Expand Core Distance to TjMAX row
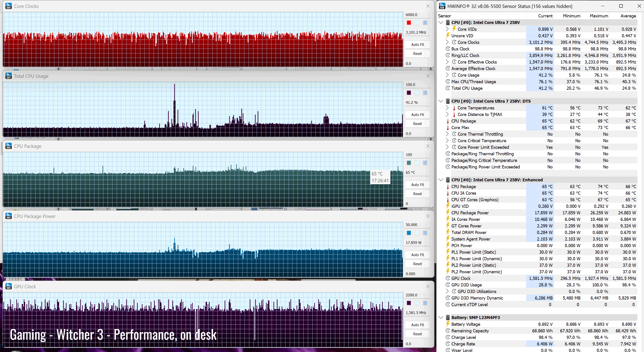Viewport: 644px width, 352px height. [x=447, y=114]
